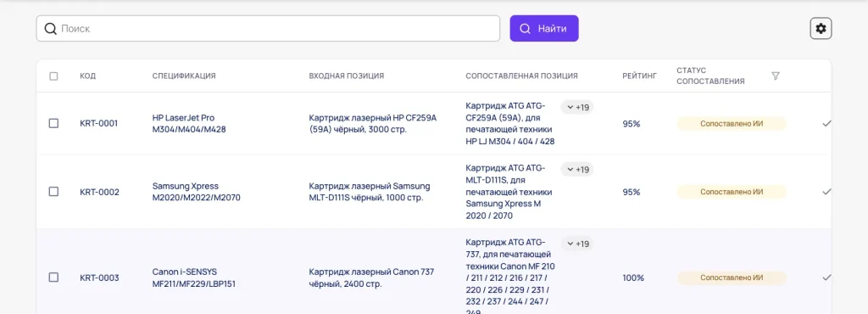Click input position Картридж лазерный Samsung MLT-D111S

pos(370,192)
